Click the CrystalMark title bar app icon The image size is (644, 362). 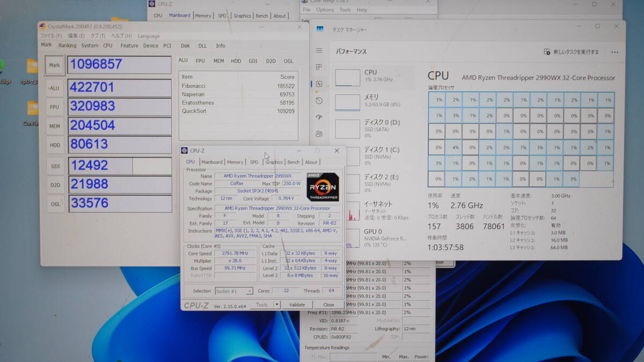click(43, 26)
